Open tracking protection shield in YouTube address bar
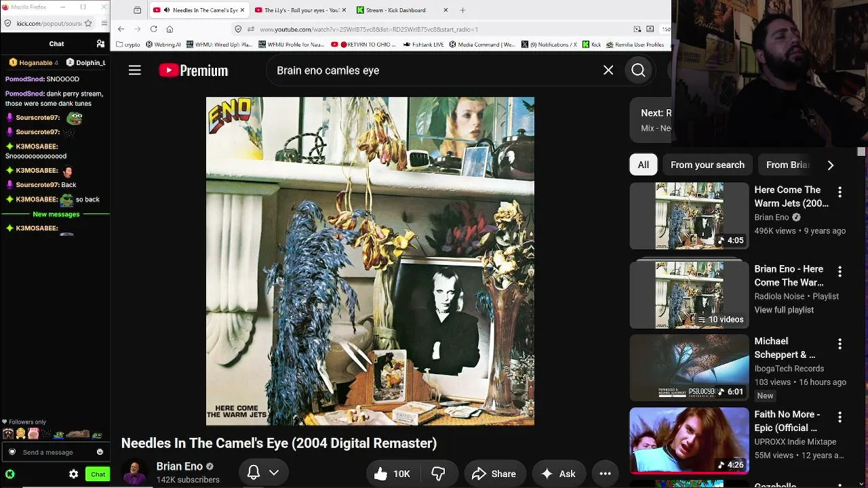 [x=238, y=29]
